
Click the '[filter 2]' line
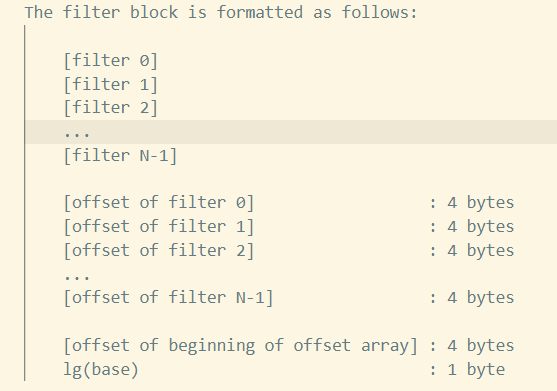point(111,108)
